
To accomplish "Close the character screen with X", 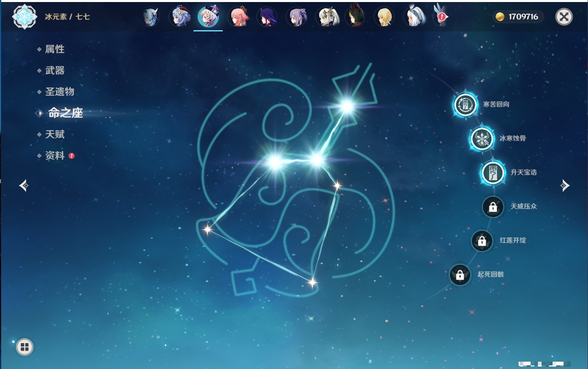I will click(564, 17).
